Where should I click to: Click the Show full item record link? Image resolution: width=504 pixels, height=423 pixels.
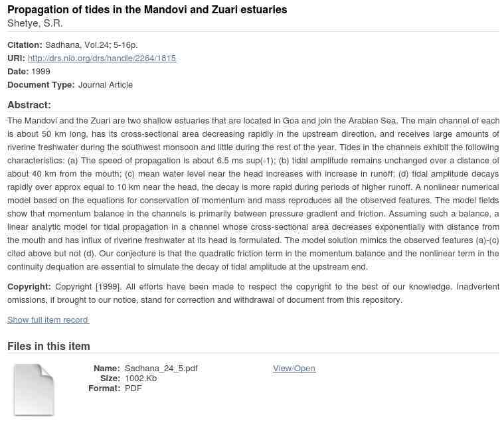click(x=48, y=320)
